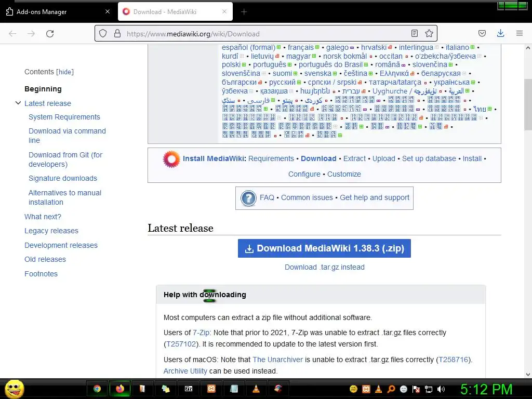Open the smiley start menu button
The image size is (532, 399).
14,389
